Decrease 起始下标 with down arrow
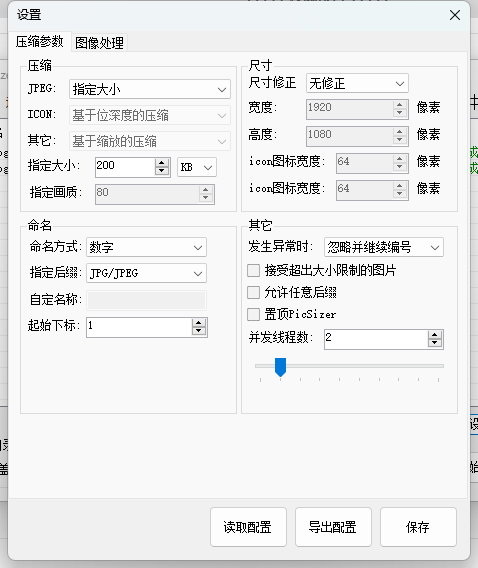 point(199,331)
